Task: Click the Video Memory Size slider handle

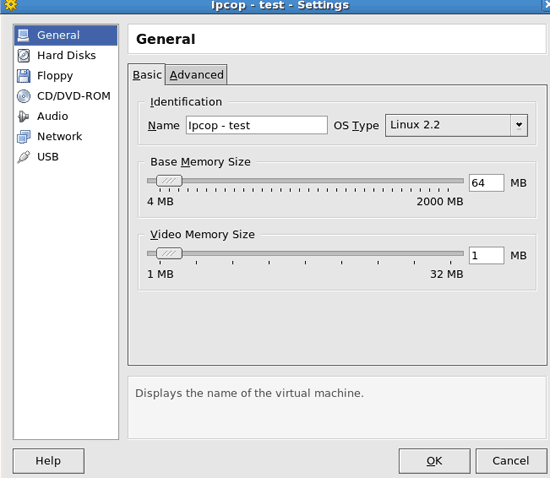Action: point(169,253)
